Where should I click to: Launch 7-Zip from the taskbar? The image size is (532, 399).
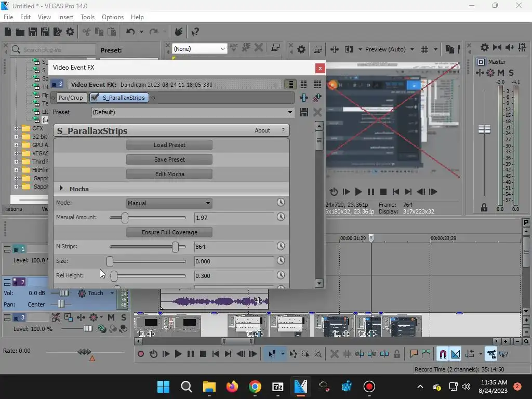pos(278,387)
